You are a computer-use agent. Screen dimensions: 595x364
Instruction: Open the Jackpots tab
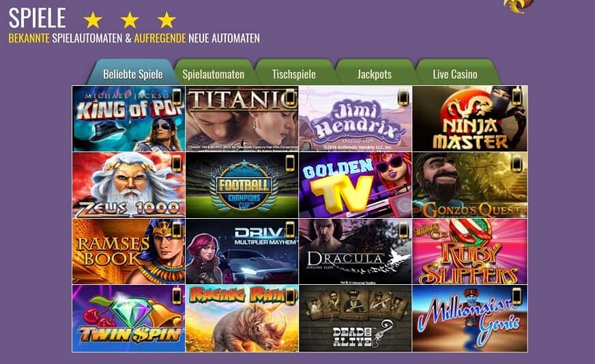pyautogui.click(x=374, y=74)
